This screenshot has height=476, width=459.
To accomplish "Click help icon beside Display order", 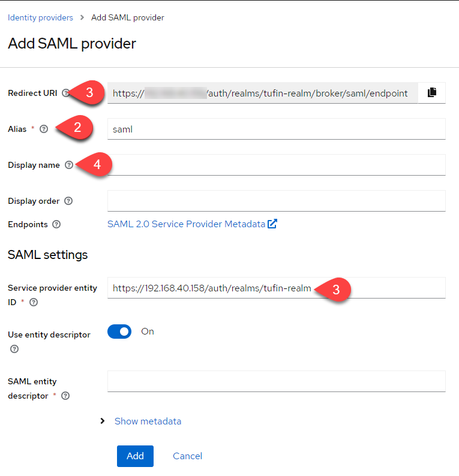I will pos(68,201).
